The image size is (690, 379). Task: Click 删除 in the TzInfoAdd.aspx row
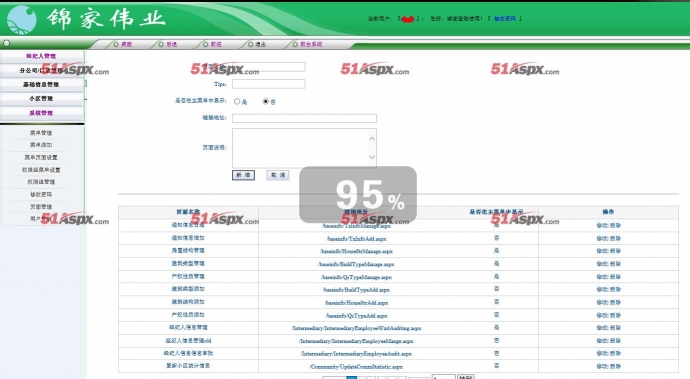pyautogui.click(x=615, y=238)
